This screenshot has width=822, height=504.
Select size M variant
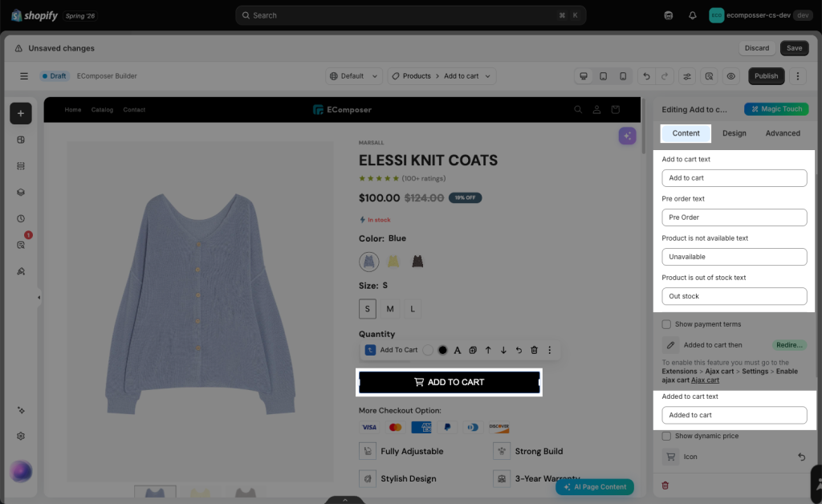[390, 309]
